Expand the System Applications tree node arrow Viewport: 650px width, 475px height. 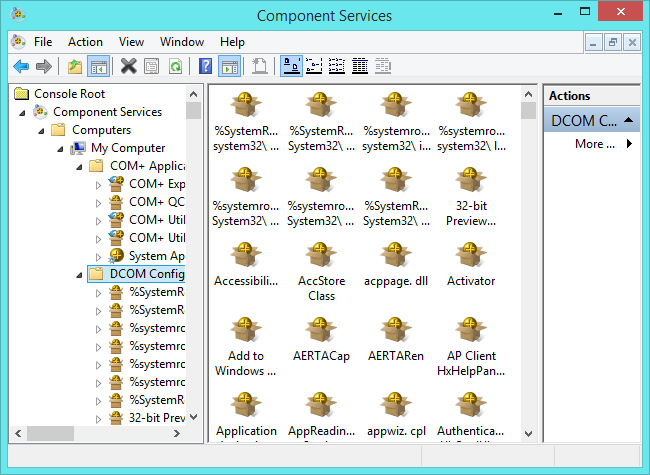pos(98,256)
